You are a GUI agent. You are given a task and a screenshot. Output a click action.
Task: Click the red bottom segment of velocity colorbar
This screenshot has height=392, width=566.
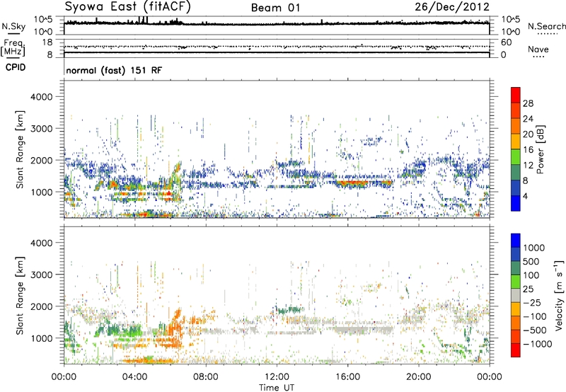tap(516, 350)
